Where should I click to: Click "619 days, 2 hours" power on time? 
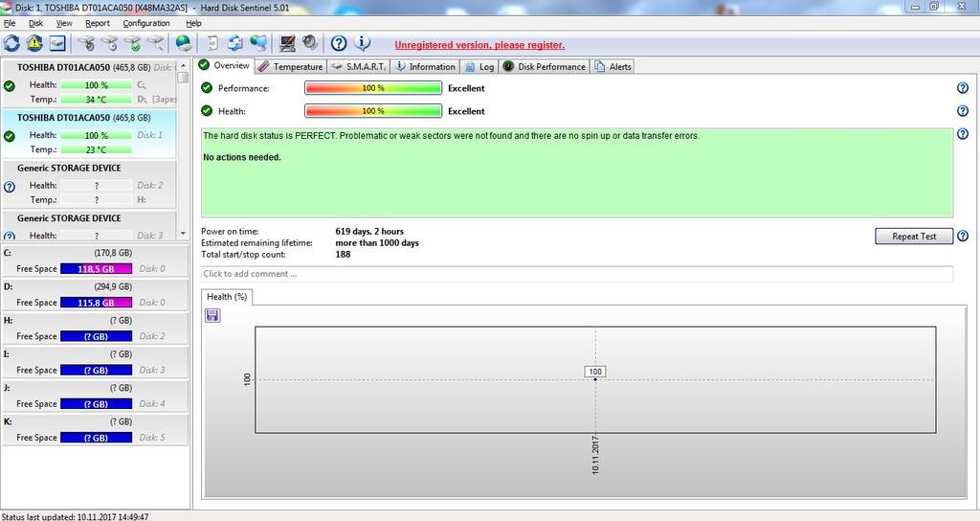point(369,232)
